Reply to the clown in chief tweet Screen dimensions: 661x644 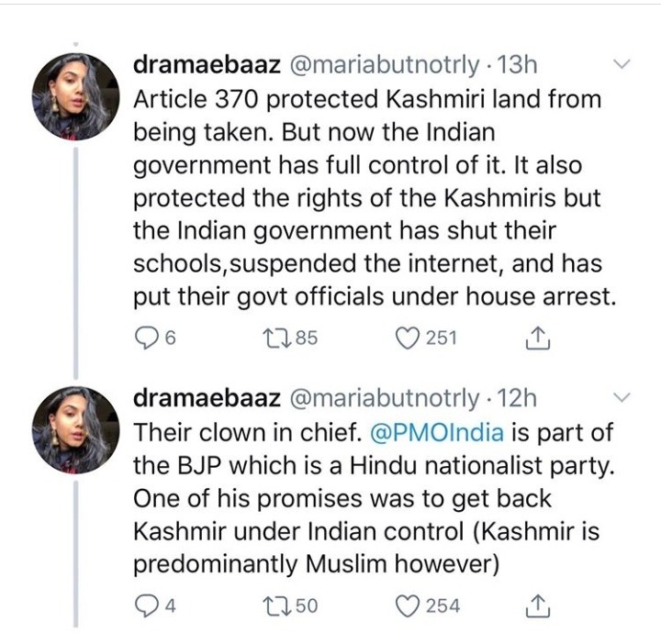tap(145, 606)
